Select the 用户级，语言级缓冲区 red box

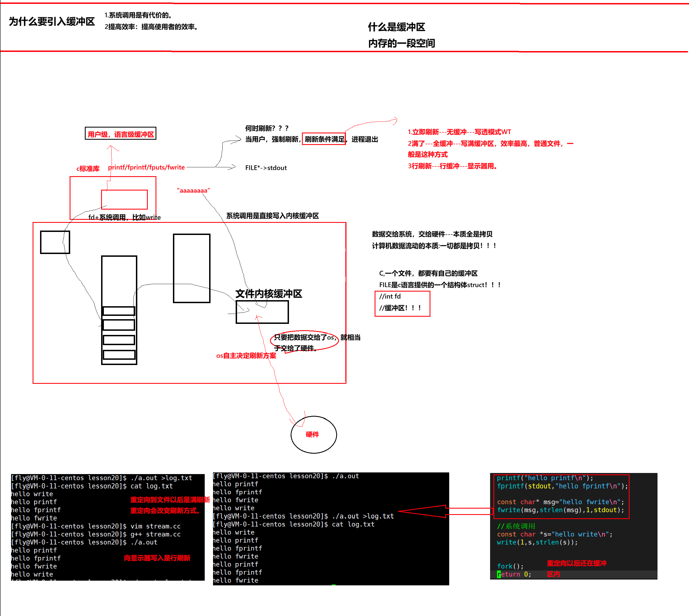120,134
